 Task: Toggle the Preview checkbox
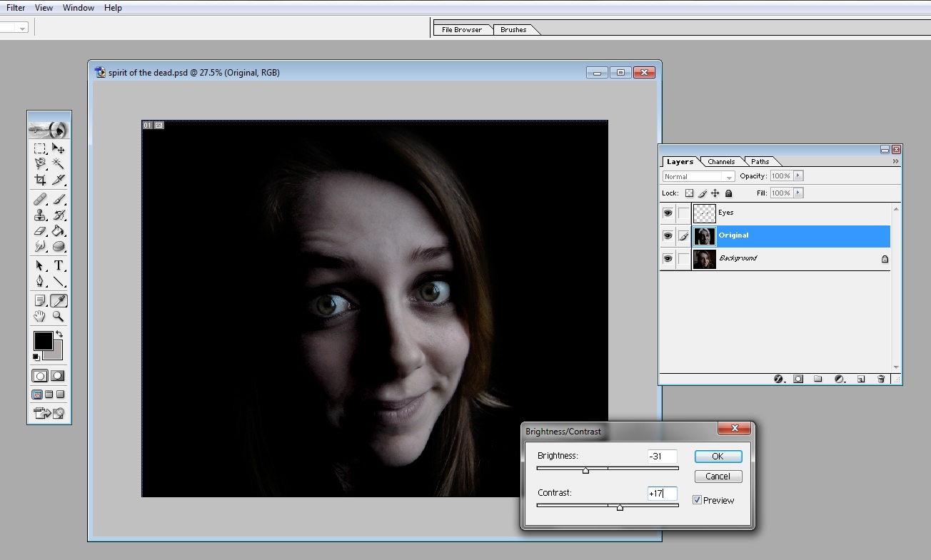tap(698, 500)
